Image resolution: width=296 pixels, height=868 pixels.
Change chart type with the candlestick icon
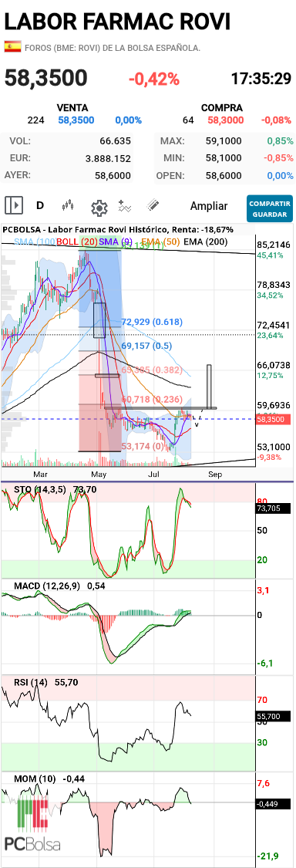click(68, 206)
